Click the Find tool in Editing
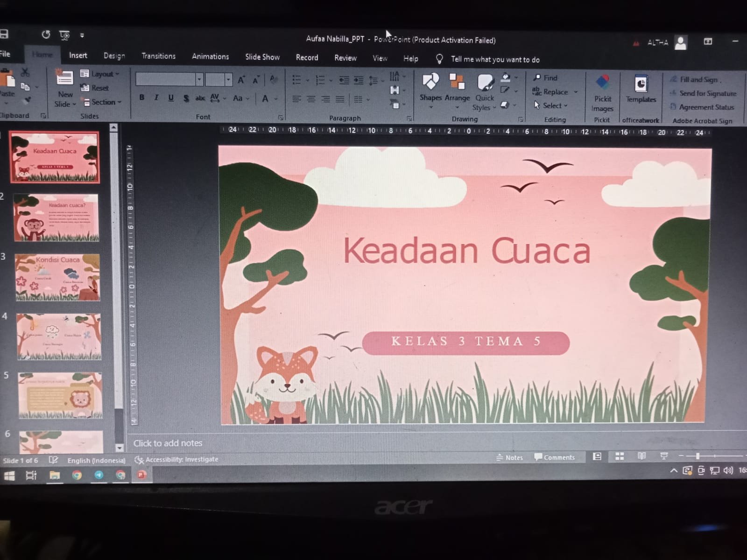Viewport: 747px width, 560px height. (x=545, y=78)
